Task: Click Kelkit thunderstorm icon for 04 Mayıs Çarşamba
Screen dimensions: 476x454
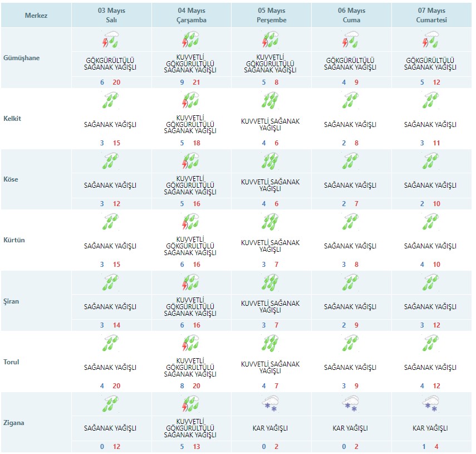Action: click(191, 101)
